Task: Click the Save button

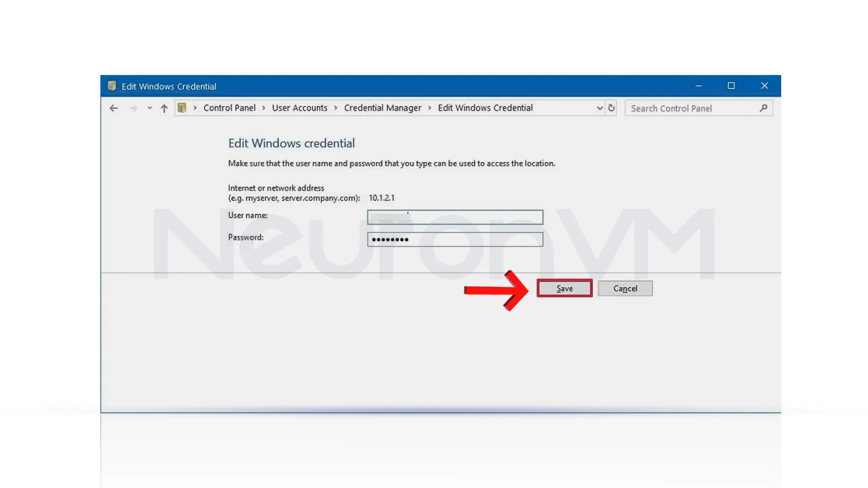Action: point(564,288)
